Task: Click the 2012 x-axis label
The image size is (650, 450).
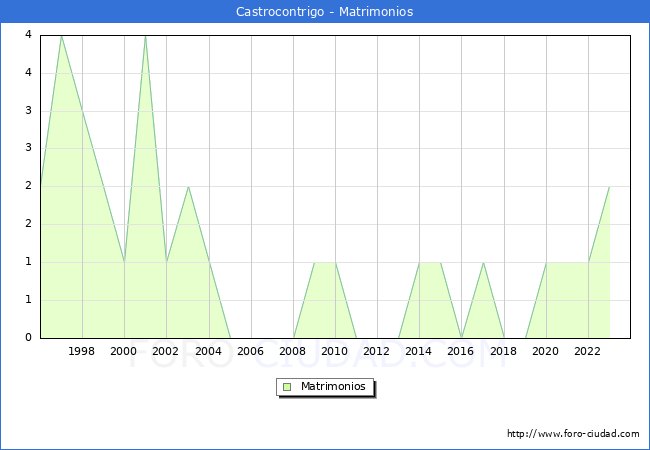Action: [376, 351]
